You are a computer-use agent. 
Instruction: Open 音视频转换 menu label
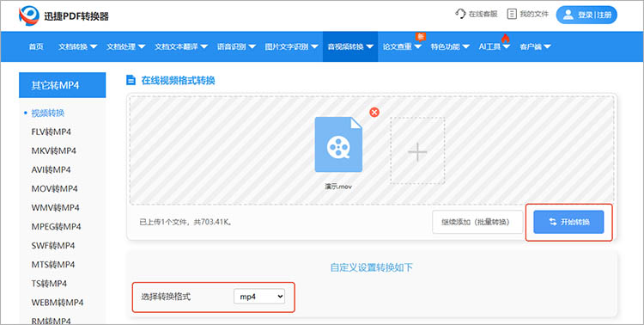[x=345, y=47]
